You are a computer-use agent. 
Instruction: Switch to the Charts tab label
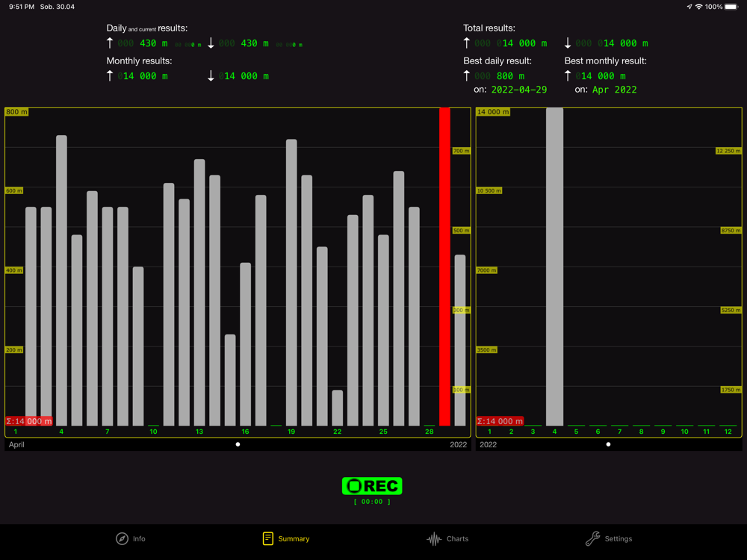pyautogui.click(x=457, y=538)
